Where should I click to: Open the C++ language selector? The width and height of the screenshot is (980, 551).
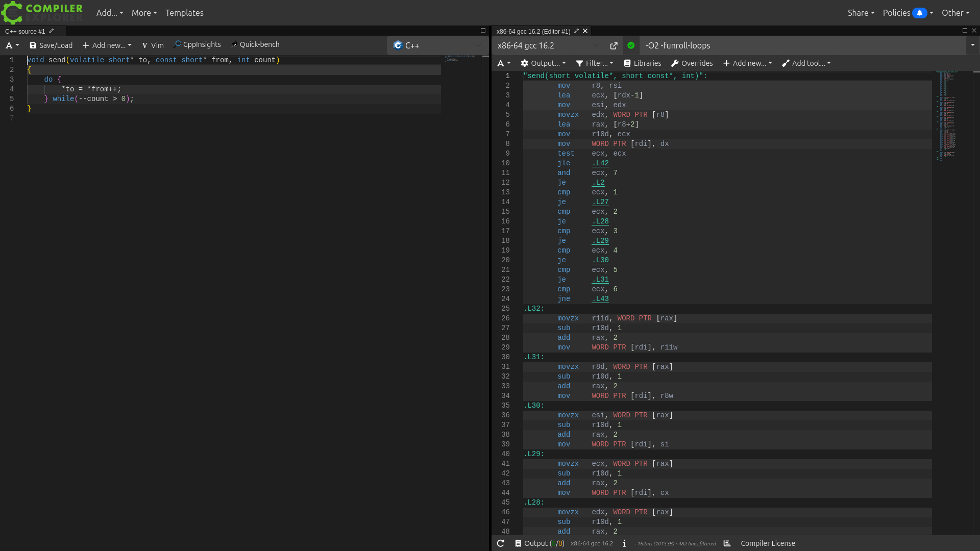point(437,45)
